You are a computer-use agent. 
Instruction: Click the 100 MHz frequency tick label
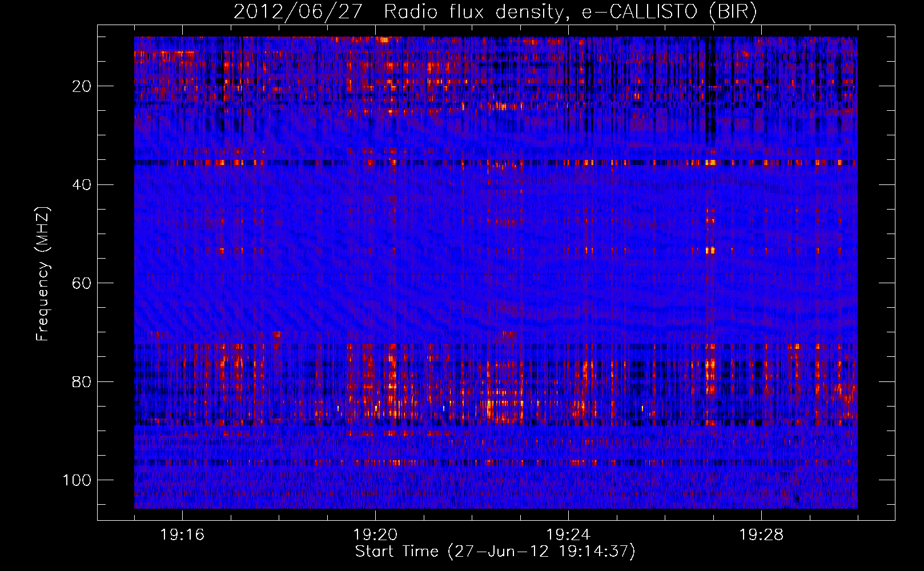[x=77, y=480]
